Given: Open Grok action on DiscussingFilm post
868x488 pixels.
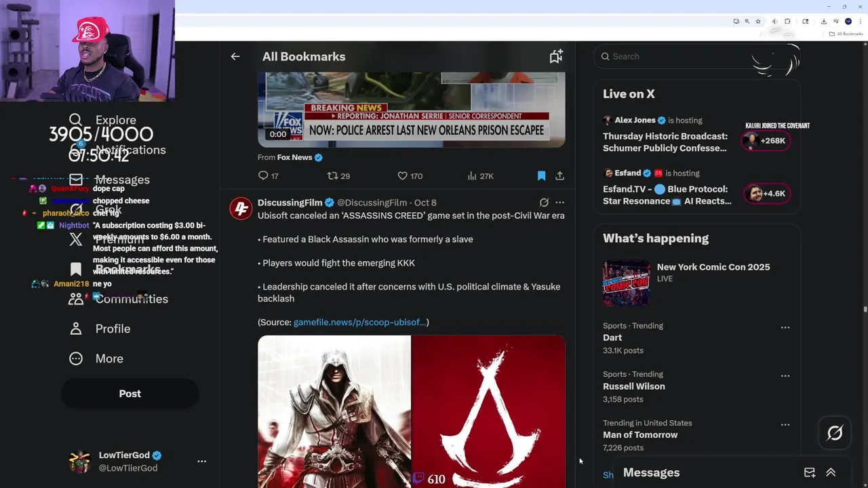Looking at the screenshot, I should [x=544, y=202].
